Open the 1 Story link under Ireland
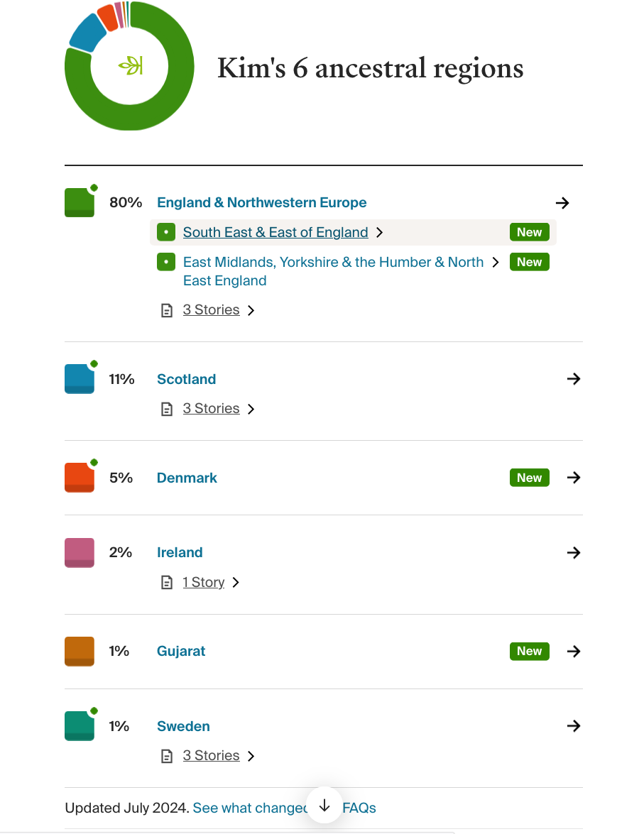644x834 pixels. (x=203, y=583)
